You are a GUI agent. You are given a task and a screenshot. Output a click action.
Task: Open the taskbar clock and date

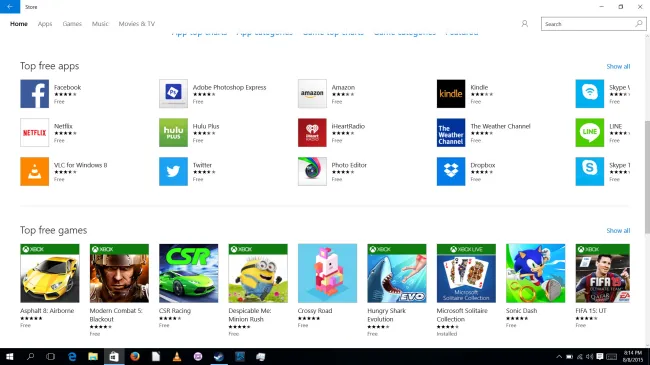pyautogui.click(x=633, y=357)
